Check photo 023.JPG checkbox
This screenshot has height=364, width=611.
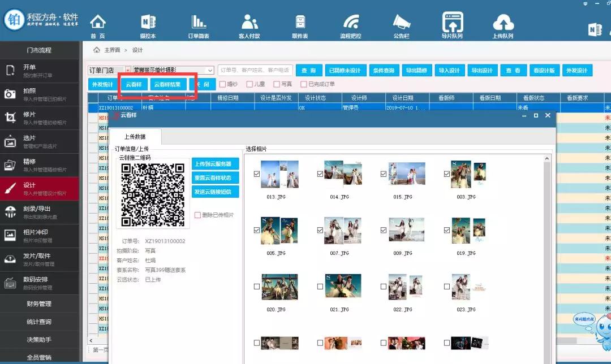click(446, 287)
